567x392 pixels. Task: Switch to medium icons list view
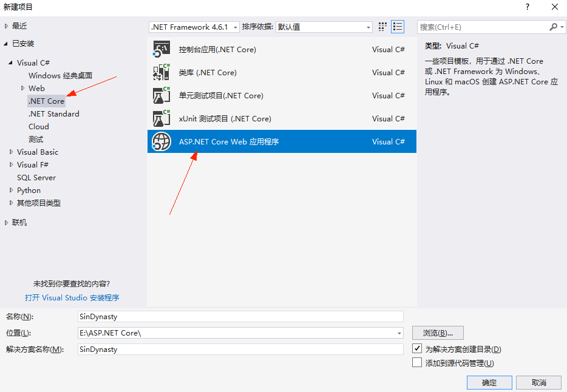pos(398,27)
